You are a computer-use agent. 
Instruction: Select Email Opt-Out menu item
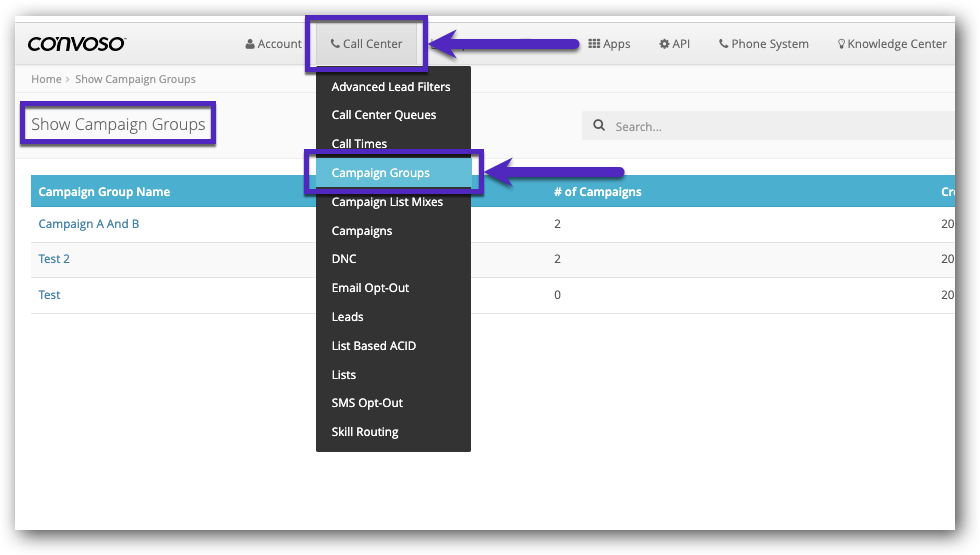tap(393, 288)
